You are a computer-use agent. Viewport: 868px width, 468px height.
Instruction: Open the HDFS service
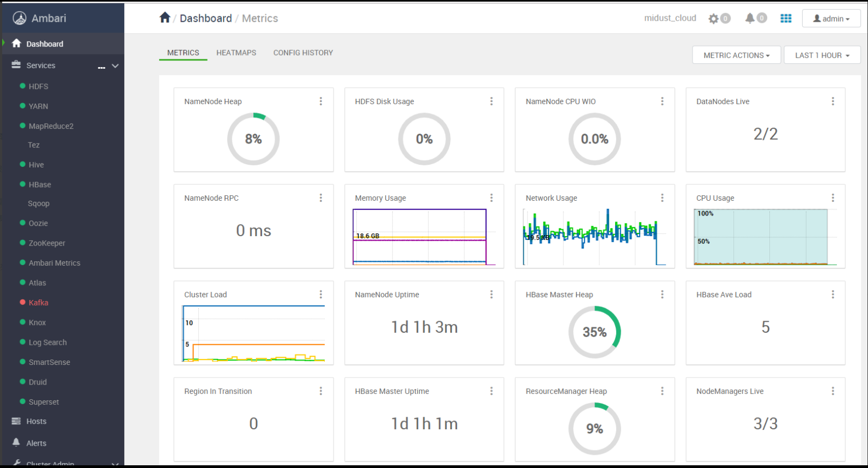point(38,86)
